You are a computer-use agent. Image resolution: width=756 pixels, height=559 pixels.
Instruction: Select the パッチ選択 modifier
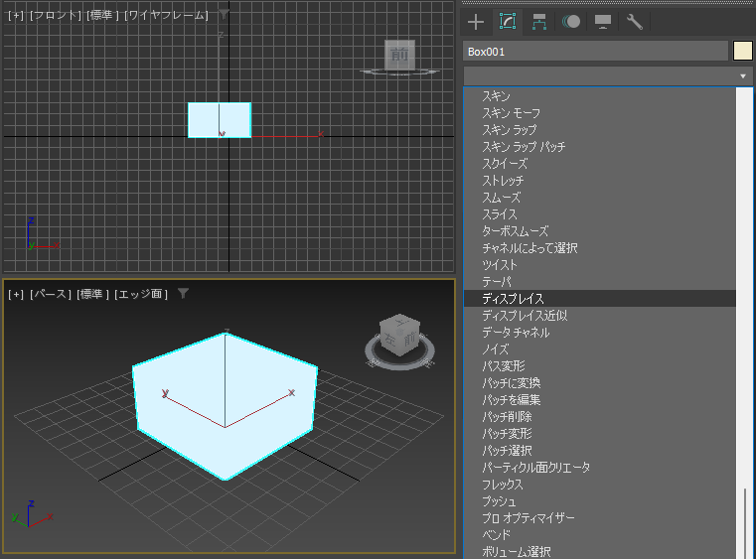click(x=600, y=451)
